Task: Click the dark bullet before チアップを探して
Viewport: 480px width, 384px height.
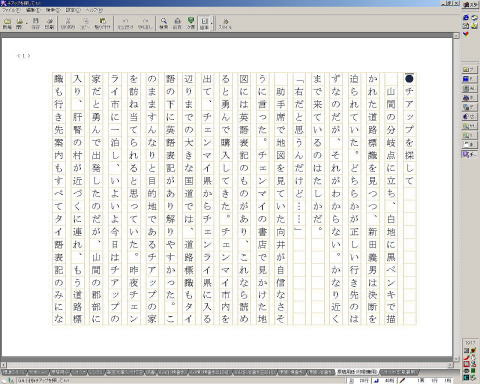Action: (x=409, y=79)
